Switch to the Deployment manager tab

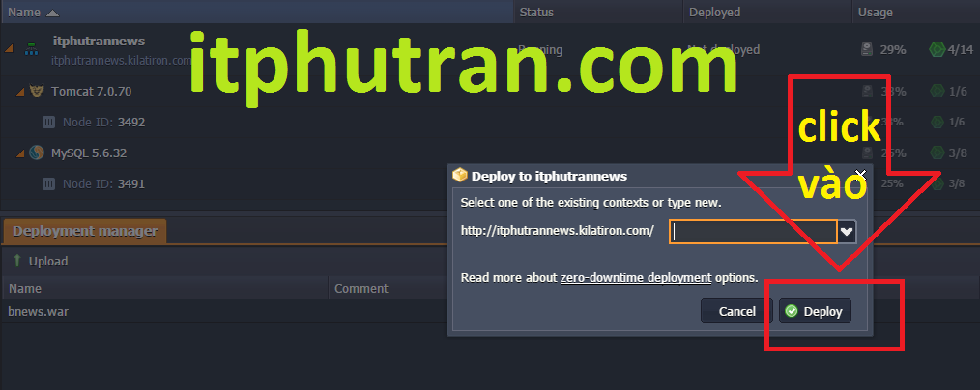tap(85, 231)
